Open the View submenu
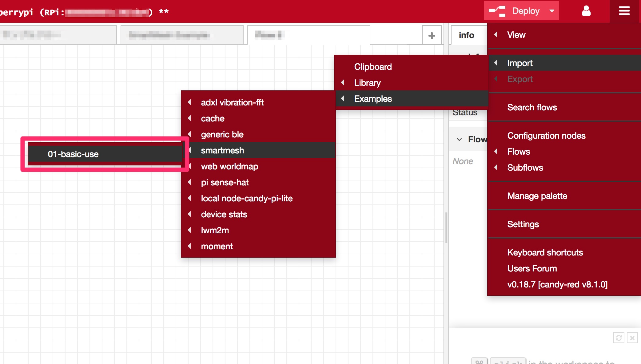The height and width of the screenshot is (364, 641). pos(564,35)
